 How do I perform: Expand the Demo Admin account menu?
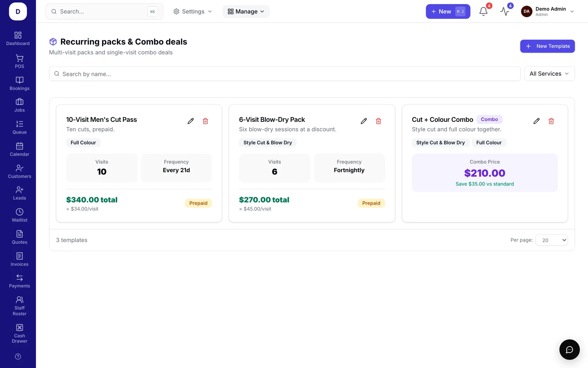[x=548, y=11]
